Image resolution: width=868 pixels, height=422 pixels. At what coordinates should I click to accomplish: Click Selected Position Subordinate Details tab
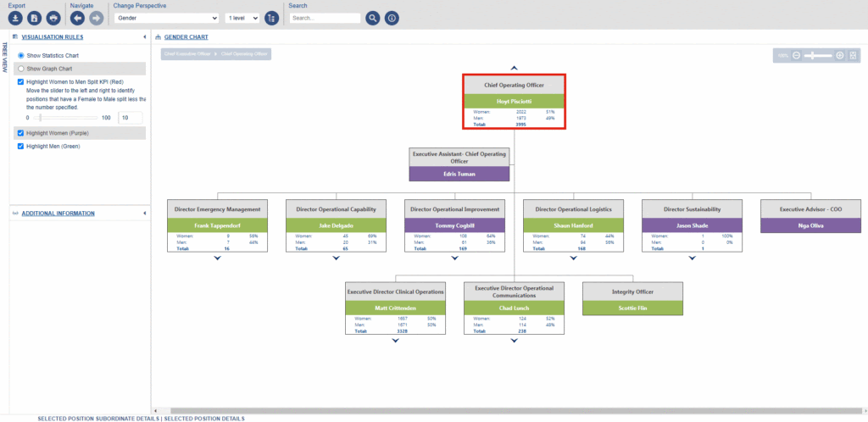[x=98, y=419]
